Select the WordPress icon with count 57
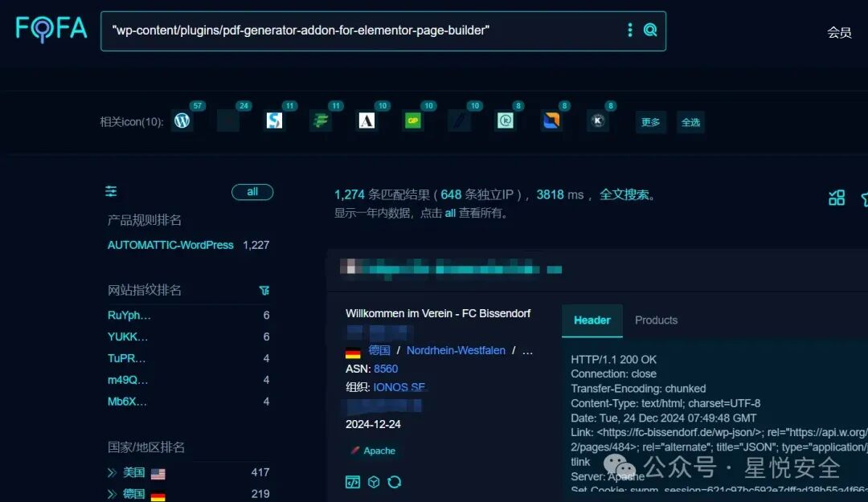This screenshot has width=868, height=502. (182, 120)
